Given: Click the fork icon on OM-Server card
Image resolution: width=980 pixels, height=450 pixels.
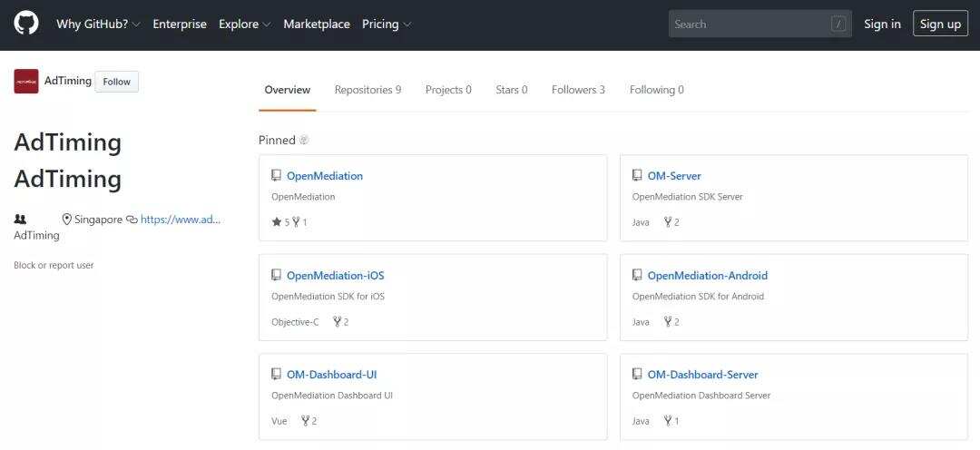Looking at the screenshot, I should coord(668,222).
